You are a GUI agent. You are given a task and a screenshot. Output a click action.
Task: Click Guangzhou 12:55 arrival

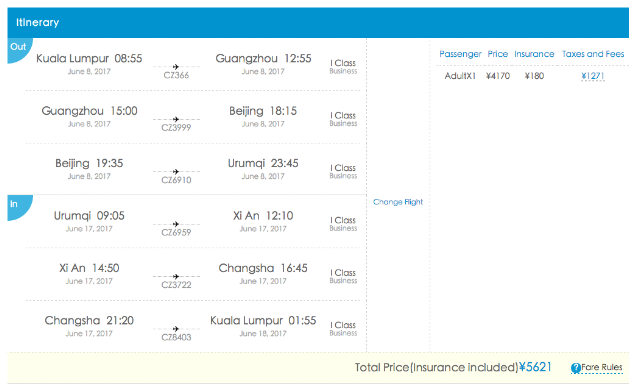pos(263,58)
